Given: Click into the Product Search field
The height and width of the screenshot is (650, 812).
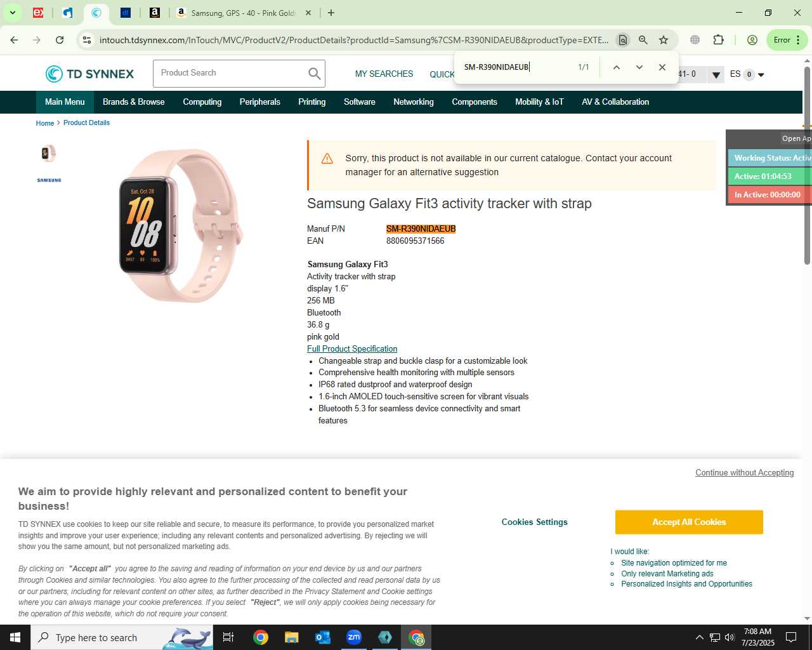Looking at the screenshot, I should pos(230,74).
